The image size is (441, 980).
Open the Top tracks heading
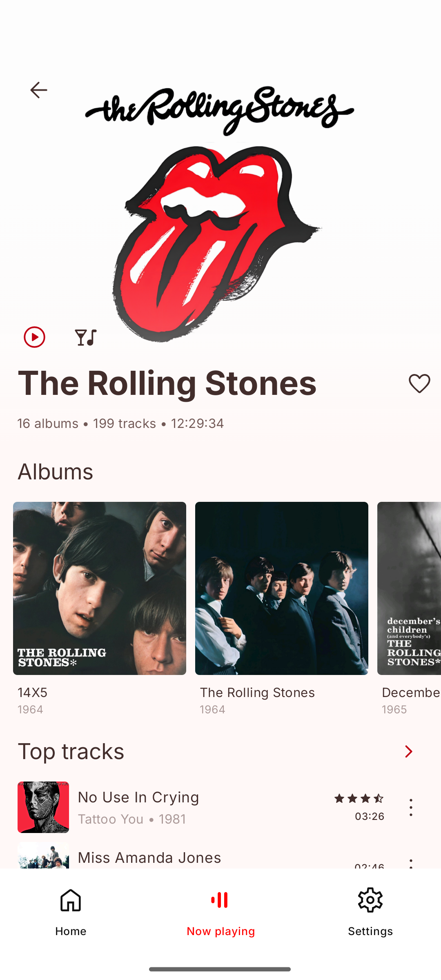(71, 751)
